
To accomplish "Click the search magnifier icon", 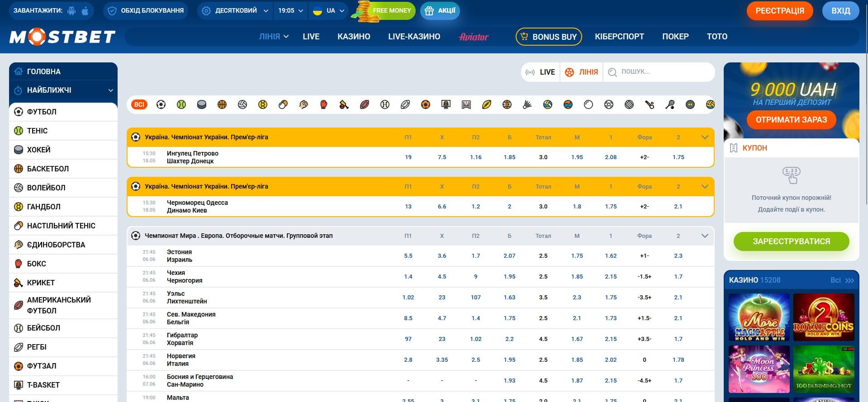I will click(612, 72).
